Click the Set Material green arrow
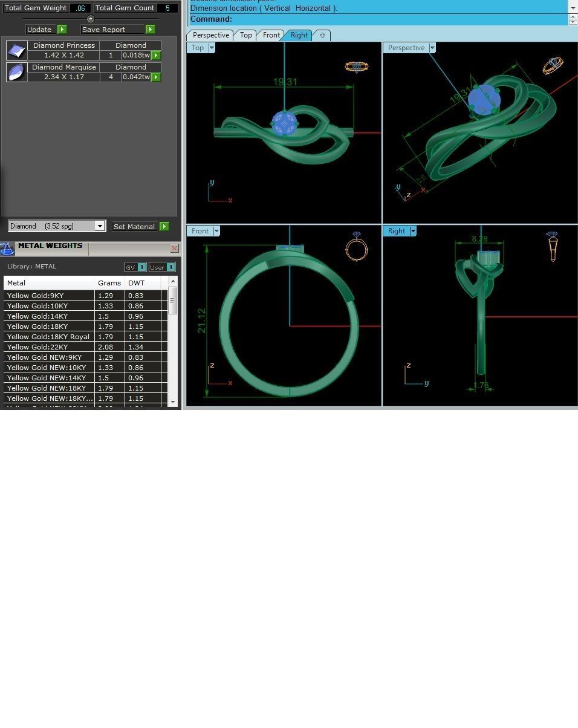 coord(164,227)
